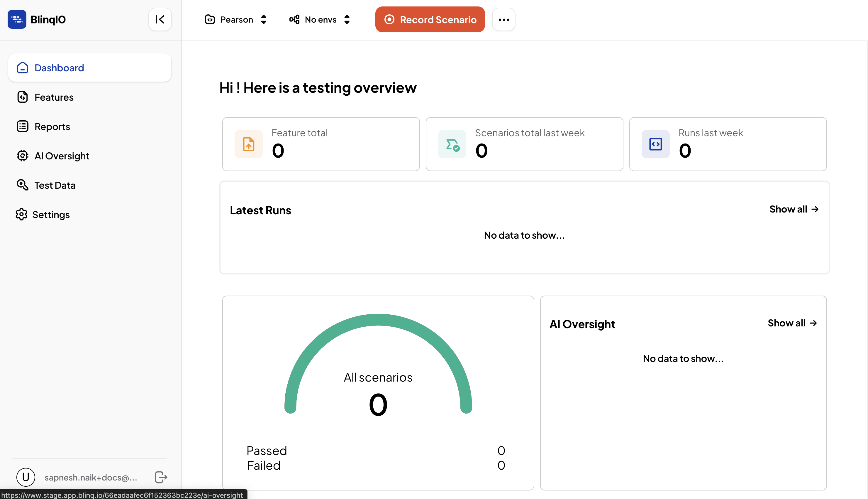The width and height of the screenshot is (868, 499).
Task: Click the environments node icon
Action: click(x=294, y=20)
